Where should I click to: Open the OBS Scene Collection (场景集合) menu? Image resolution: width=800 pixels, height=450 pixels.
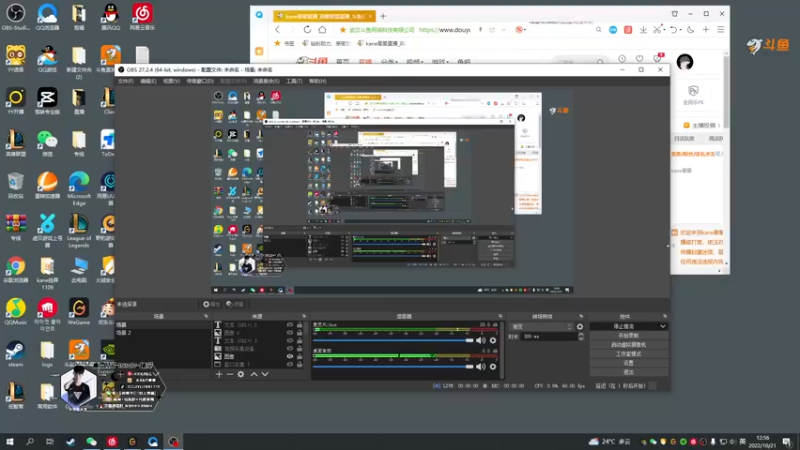266,81
